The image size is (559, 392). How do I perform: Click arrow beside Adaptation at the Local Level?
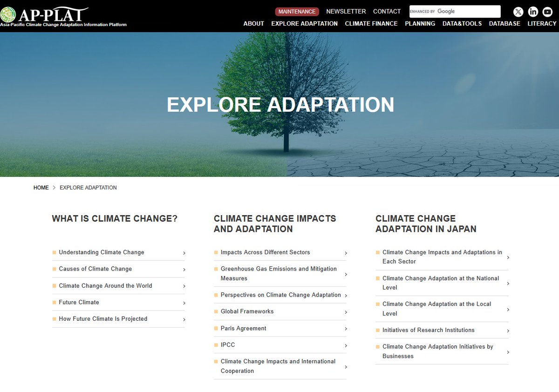tap(508, 310)
